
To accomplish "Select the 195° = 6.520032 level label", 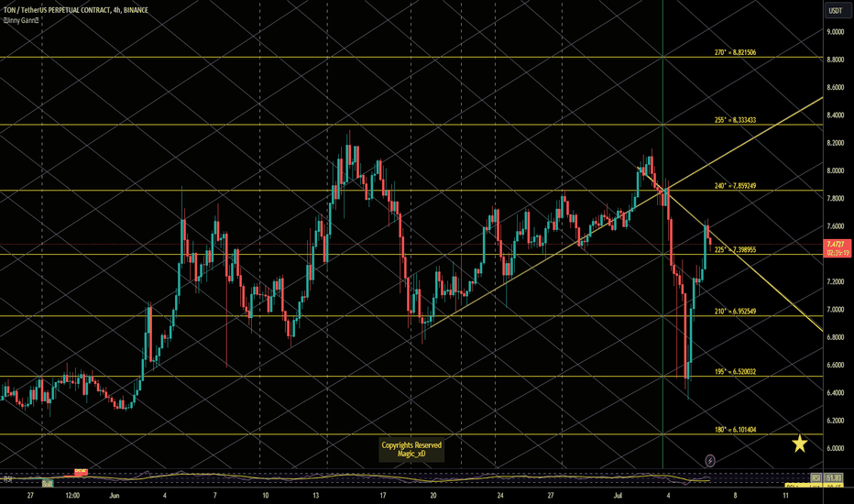I will click(735, 372).
